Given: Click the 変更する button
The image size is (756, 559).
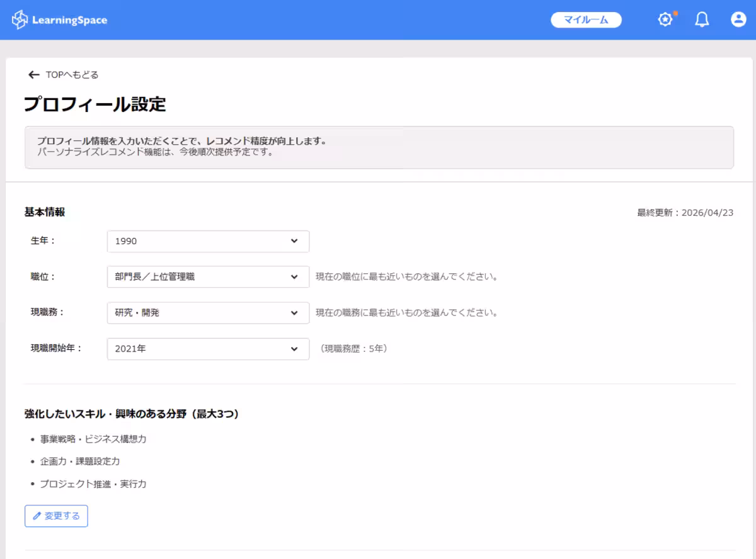Looking at the screenshot, I should pos(56,516).
